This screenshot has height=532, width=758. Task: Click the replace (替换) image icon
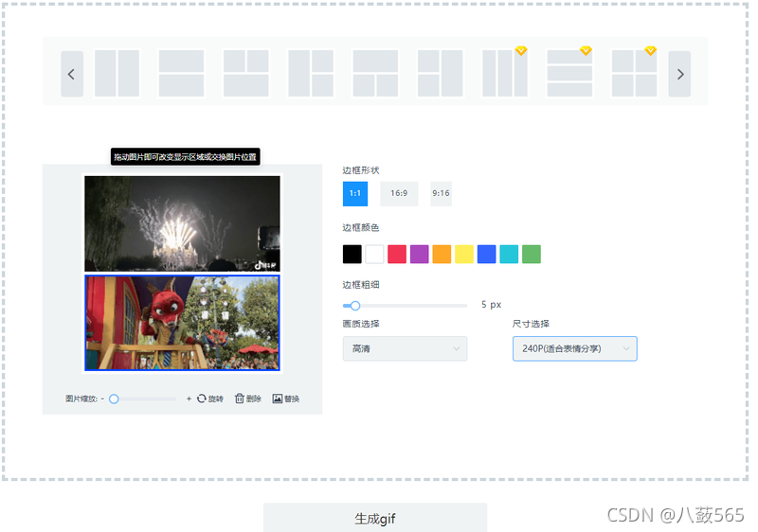tap(277, 399)
